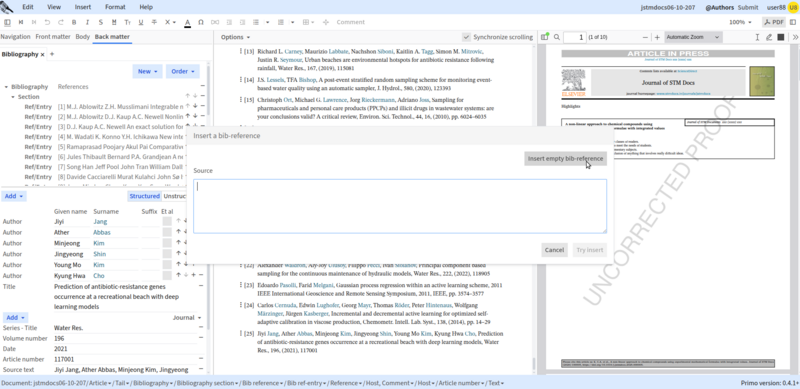
Task: Click the Insert empty bib-reference button
Action: (x=565, y=159)
